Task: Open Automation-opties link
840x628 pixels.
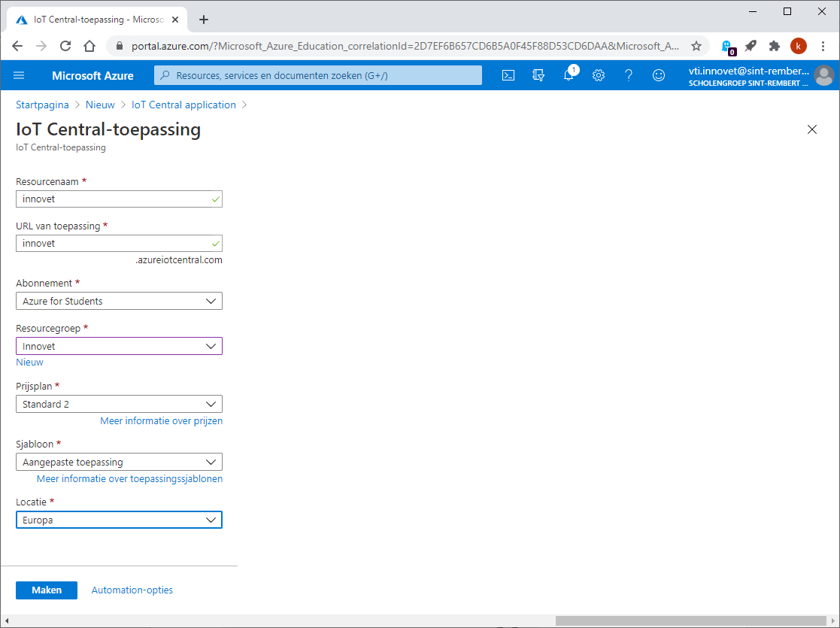Action: (132, 590)
